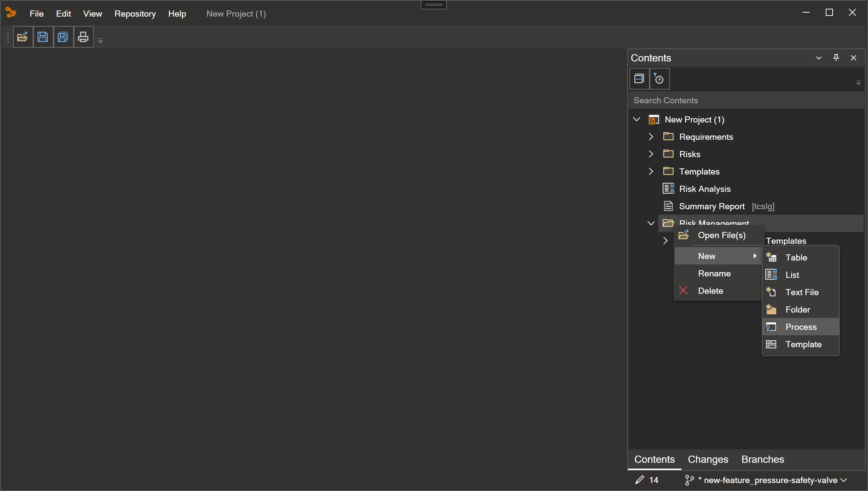The image size is (868, 491).
Task: Click the Search Contents field
Action: coord(746,100)
